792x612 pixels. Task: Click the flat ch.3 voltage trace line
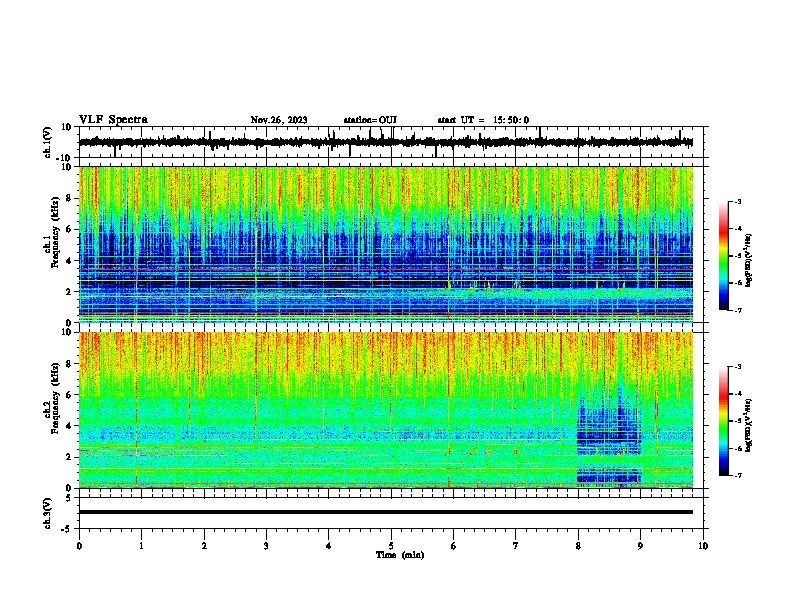click(x=386, y=512)
